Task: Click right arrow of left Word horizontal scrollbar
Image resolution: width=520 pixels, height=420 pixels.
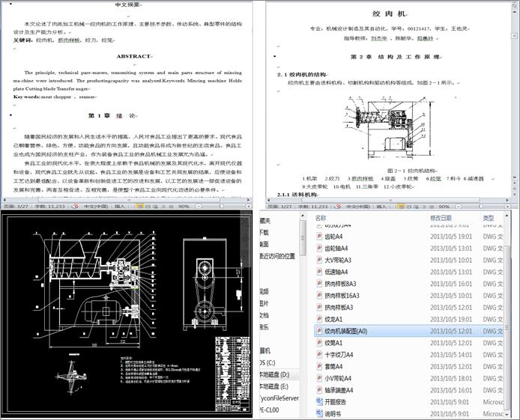Action: click(248, 200)
